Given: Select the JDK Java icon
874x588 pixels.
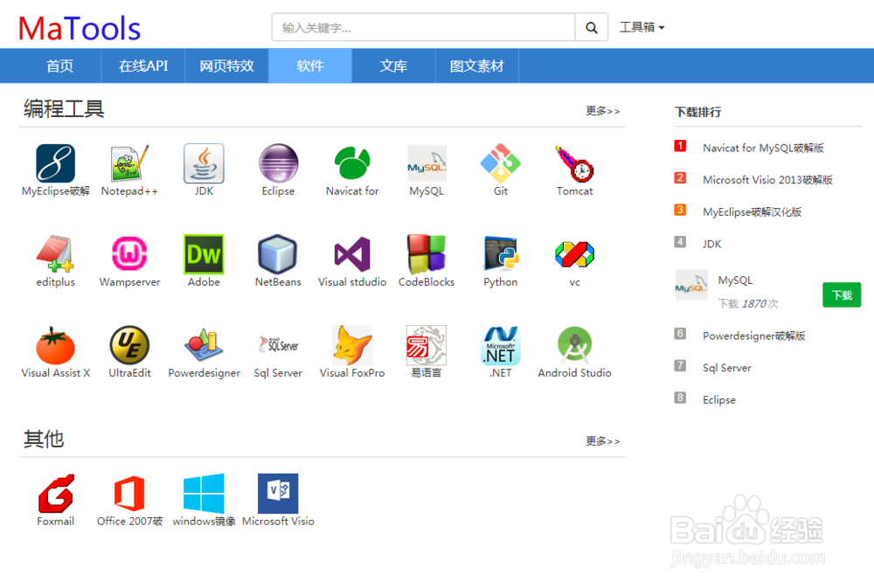Looking at the screenshot, I should pyautogui.click(x=204, y=163).
